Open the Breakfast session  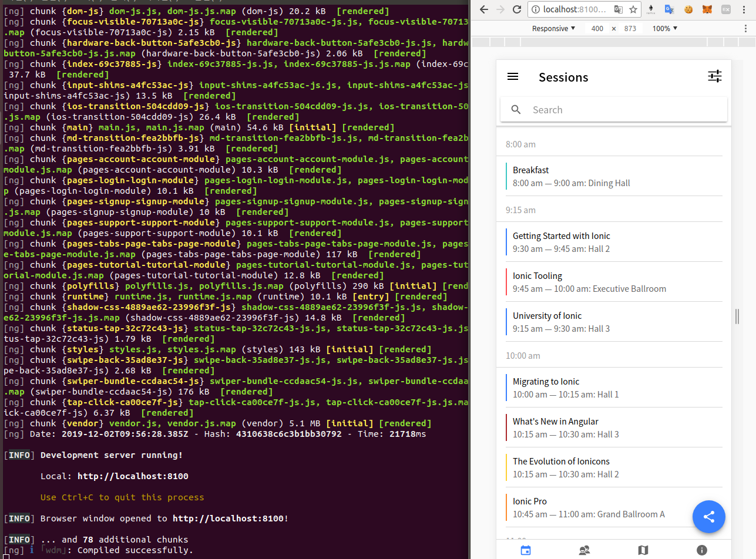point(614,176)
